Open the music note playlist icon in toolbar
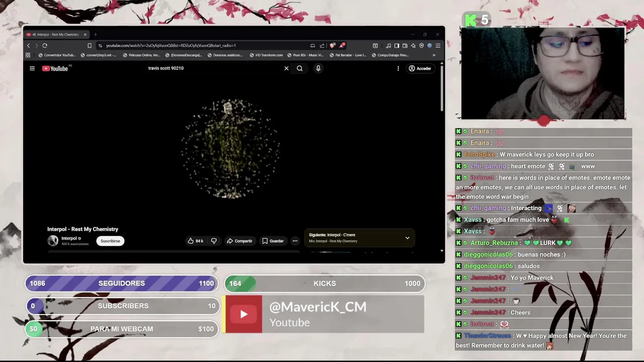644x362 pixels. (388, 46)
